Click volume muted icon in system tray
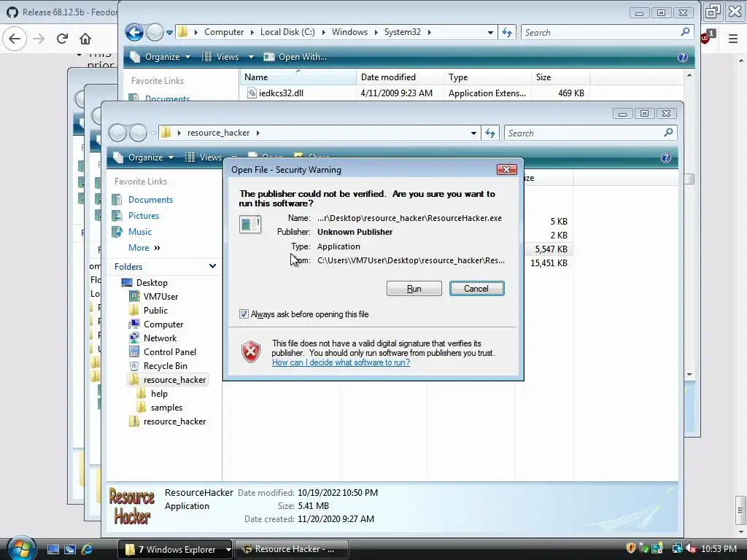 [x=692, y=549]
